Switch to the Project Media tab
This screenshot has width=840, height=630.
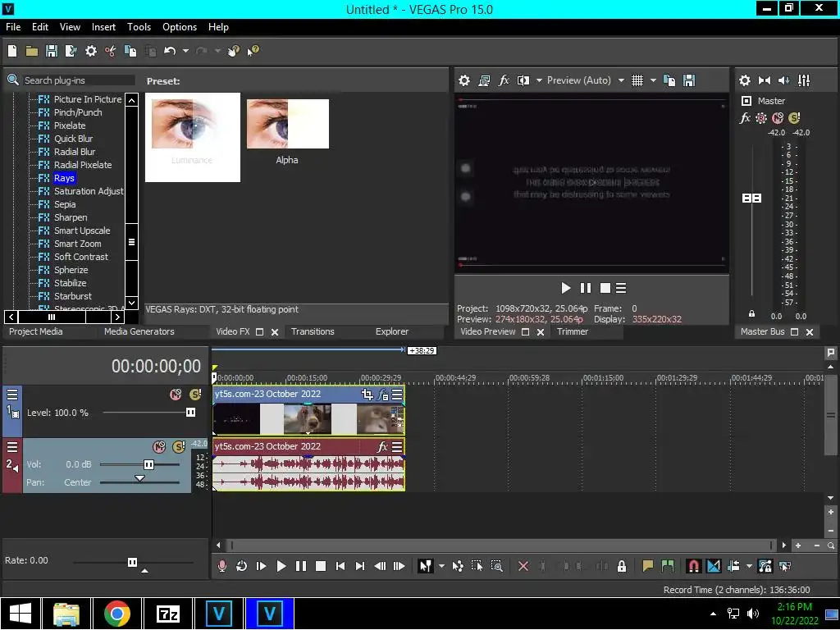pos(35,331)
